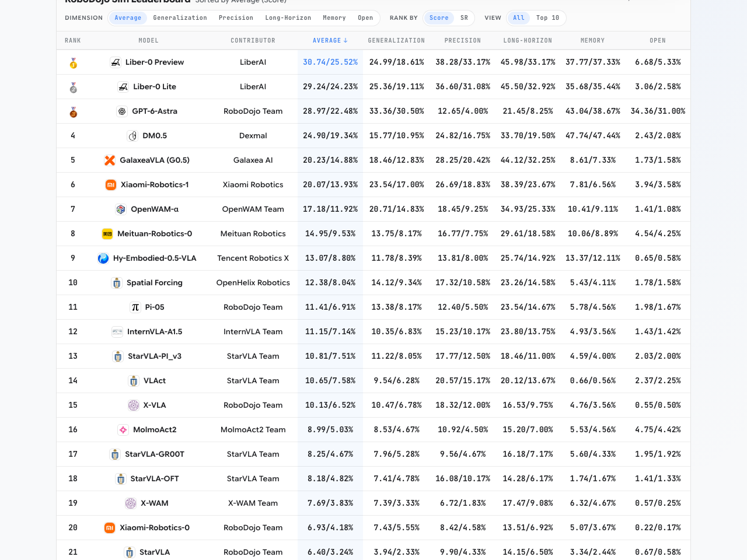Click the bronze medal icon beside GPT-6-Astra
747x560 pixels.
(73, 111)
